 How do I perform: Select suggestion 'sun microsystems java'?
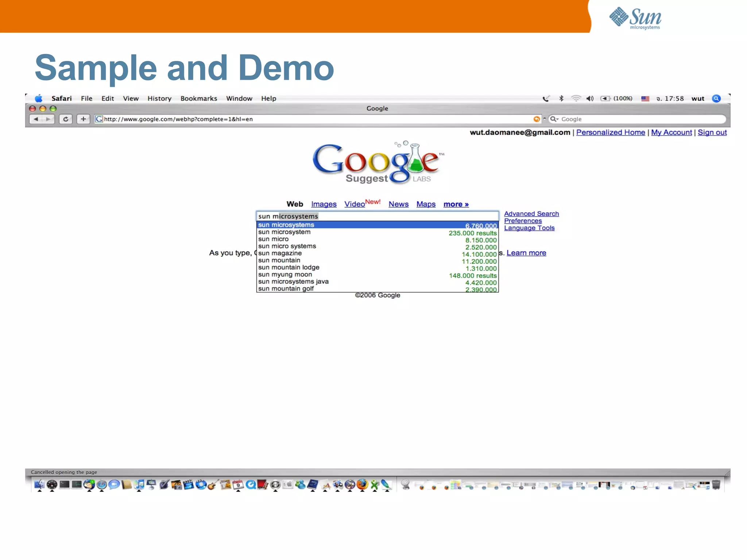click(378, 282)
